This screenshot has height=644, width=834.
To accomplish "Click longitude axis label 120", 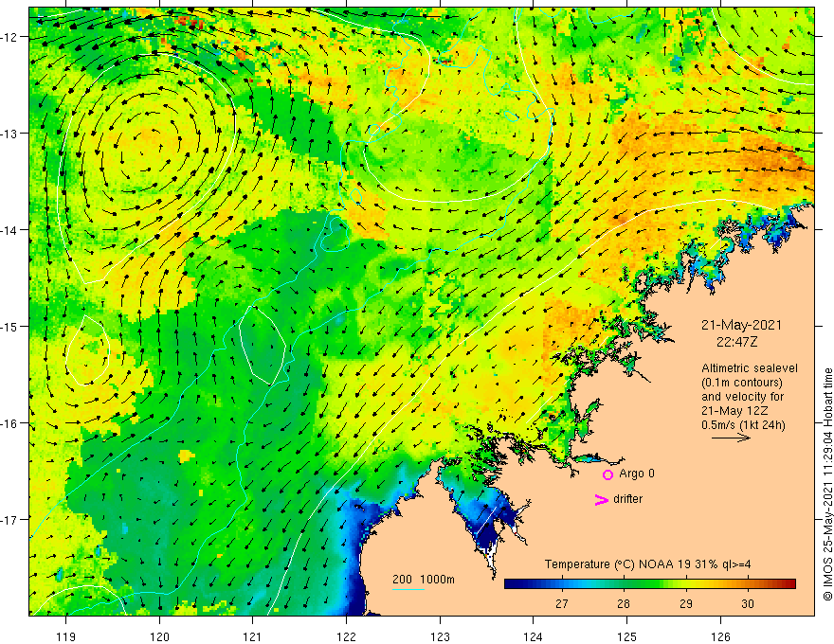I will 159,636.
